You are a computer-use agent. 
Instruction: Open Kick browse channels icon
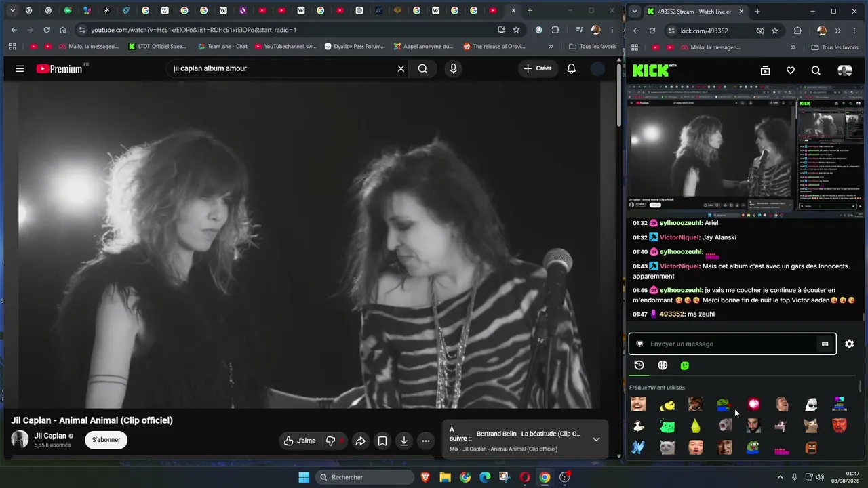point(765,70)
